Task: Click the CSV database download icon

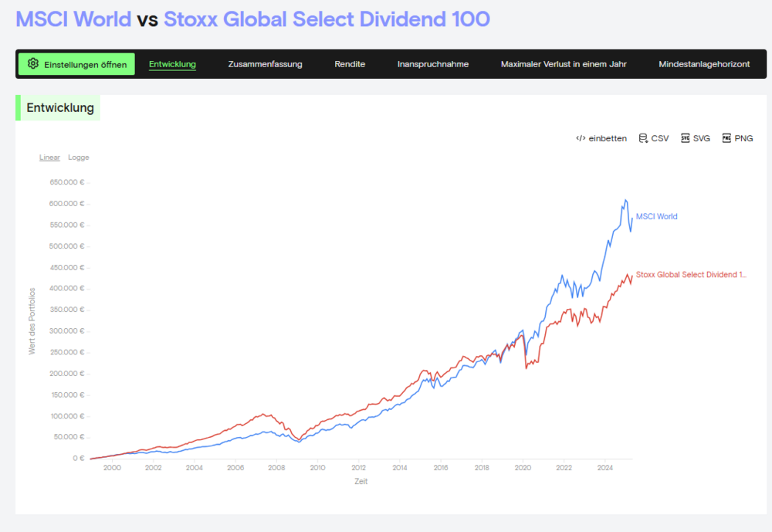Action: point(643,138)
